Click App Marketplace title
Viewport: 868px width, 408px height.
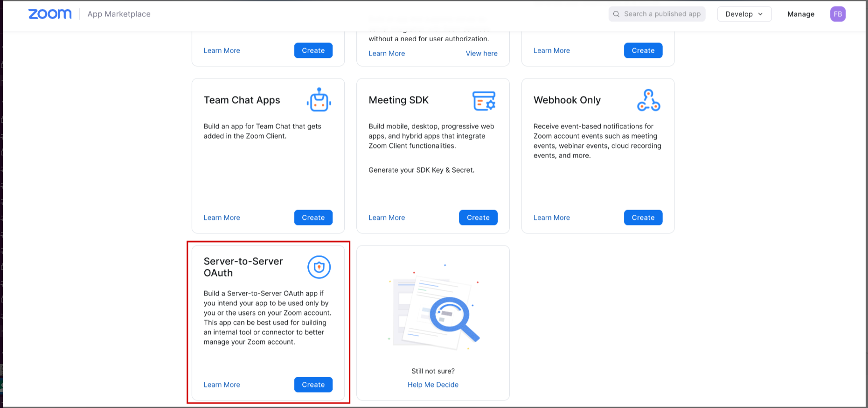119,14
